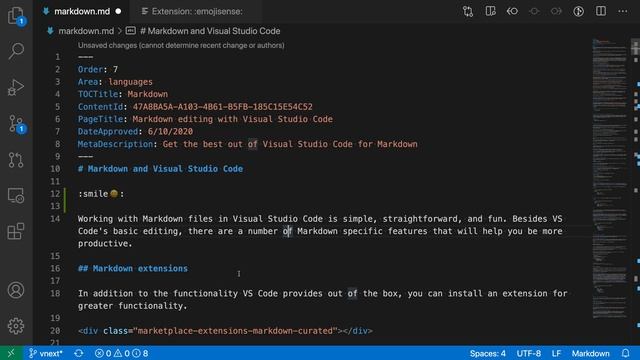The height and width of the screenshot is (360, 640).
Task: Change indentation via Spaces: 4
Action: [487, 353]
